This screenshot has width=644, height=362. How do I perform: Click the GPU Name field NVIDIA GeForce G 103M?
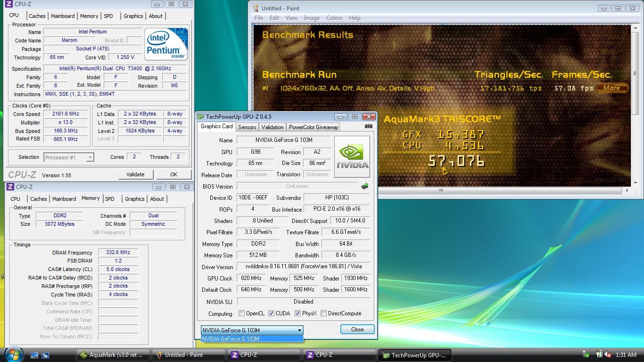(284, 140)
